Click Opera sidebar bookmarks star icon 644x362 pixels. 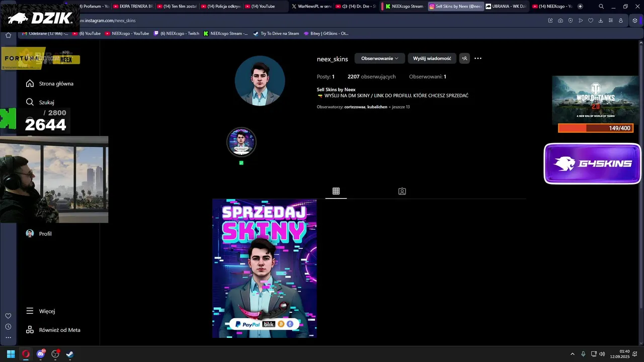click(8, 35)
